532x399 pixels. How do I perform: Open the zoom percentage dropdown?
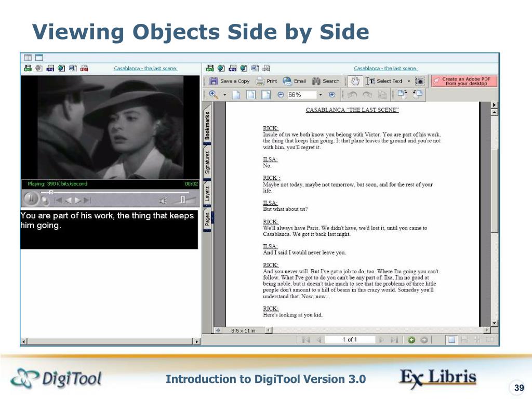coord(321,95)
